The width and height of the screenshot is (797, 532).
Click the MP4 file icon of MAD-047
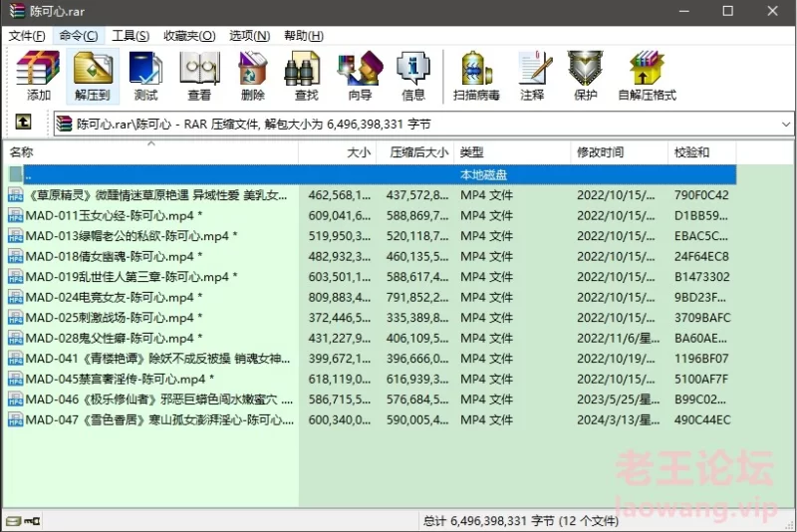point(15,419)
